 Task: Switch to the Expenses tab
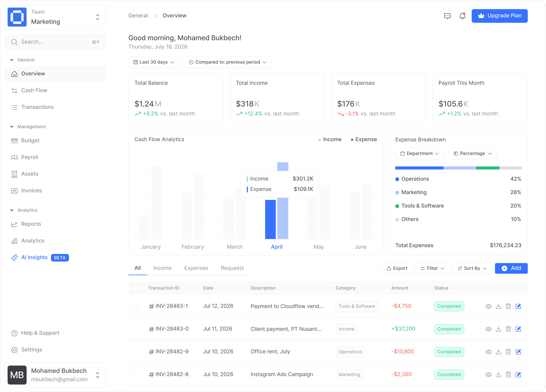click(x=196, y=268)
